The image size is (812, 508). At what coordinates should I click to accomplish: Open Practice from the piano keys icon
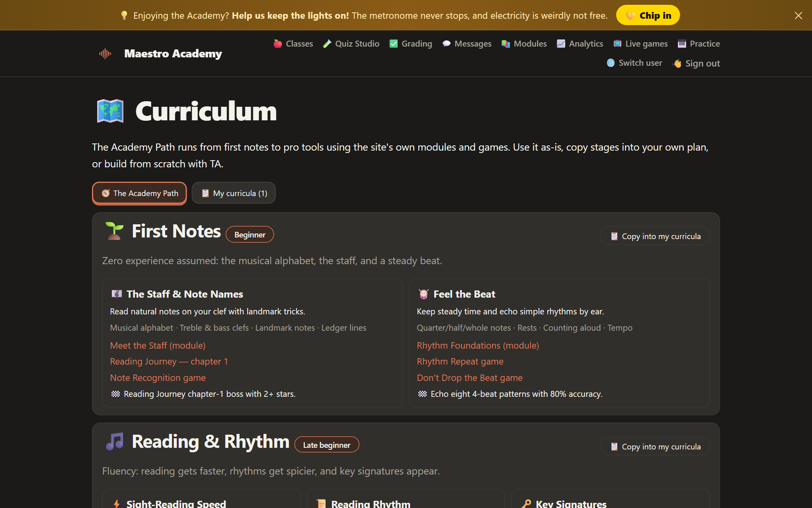click(682, 44)
